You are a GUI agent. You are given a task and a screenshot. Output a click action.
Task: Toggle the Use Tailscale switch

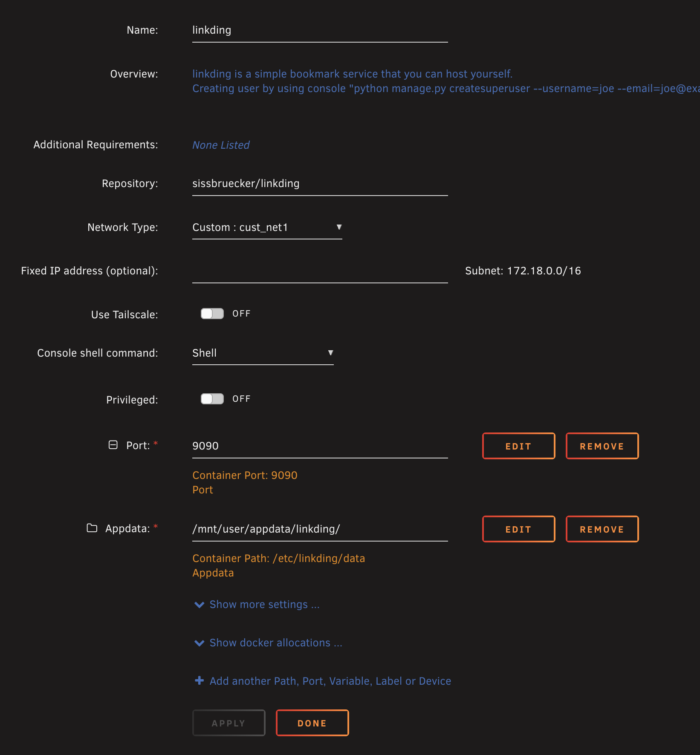pyautogui.click(x=212, y=314)
